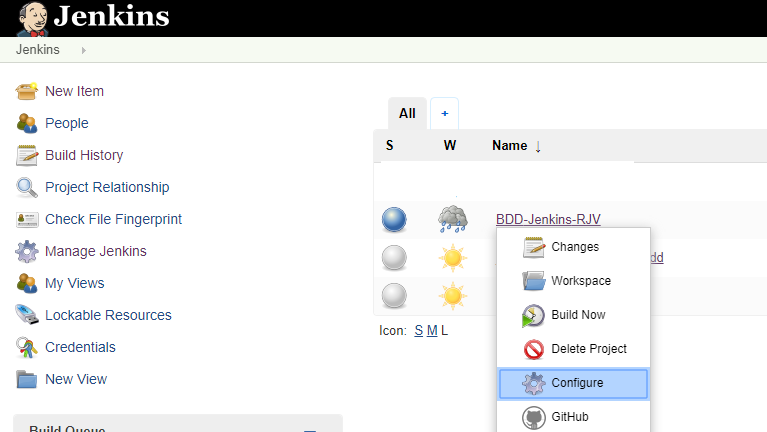Viewport: 767px width, 432px height.
Task: Click the Credentials keys icon
Action: 26,347
